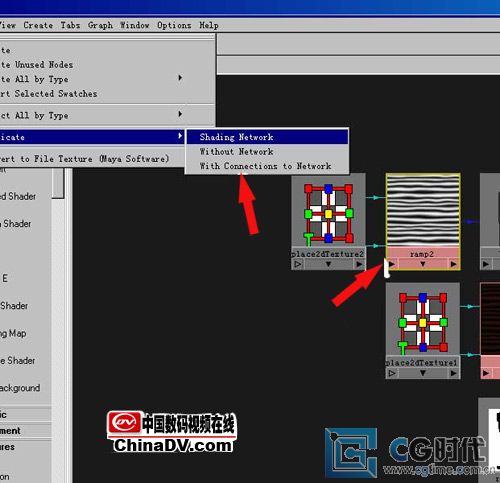Screen dimensions: 500x483
Task: Open the Create menu
Action: point(38,25)
